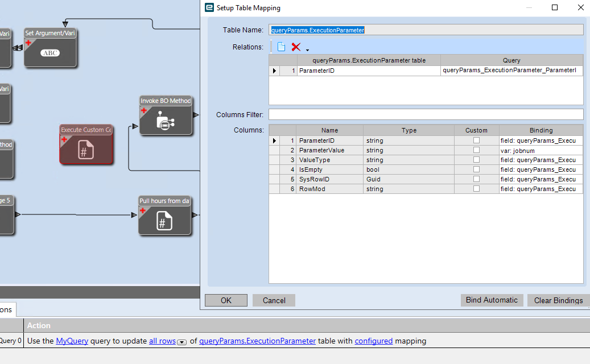Click the Binding column header
Viewport: 590px width, 364px height.
tap(541, 130)
